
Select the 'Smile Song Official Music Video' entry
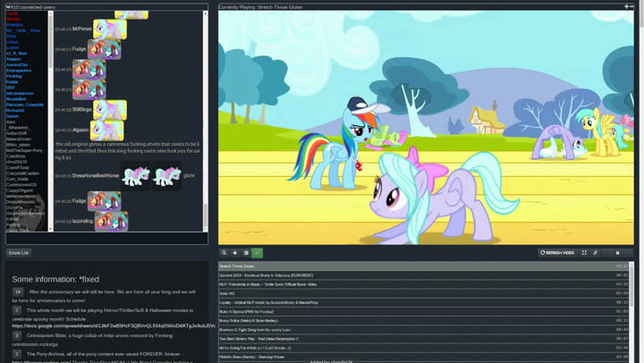click(423, 284)
